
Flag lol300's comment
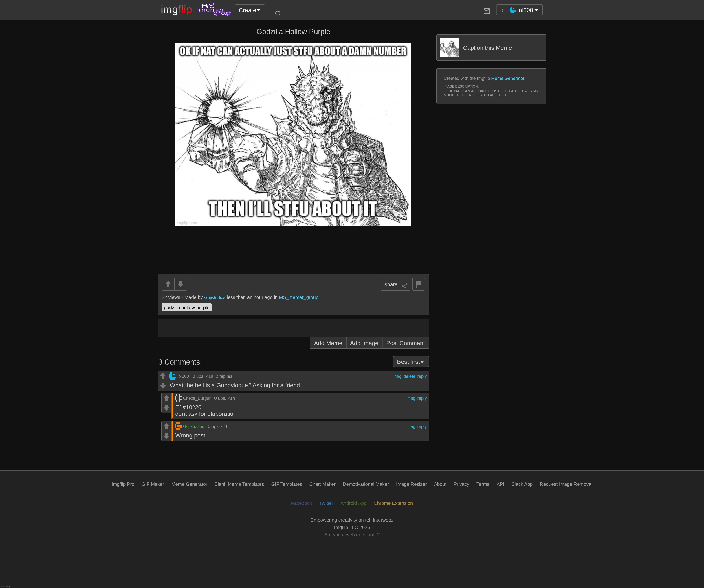point(398,376)
